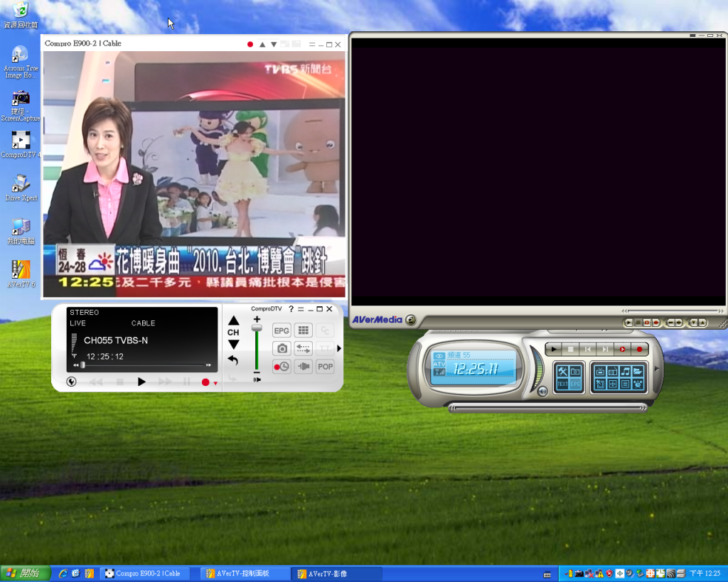
Task: Skip to next on the AVerTV control panel
Action: point(605,349)
